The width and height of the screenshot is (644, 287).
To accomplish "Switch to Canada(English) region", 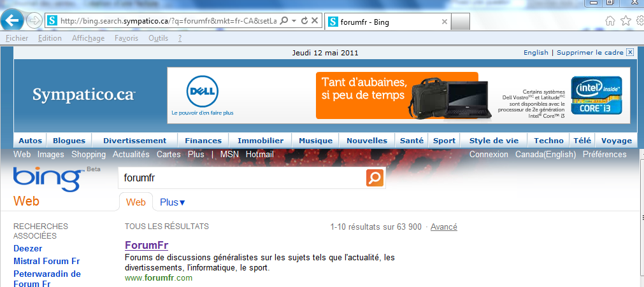I will 545,155.
